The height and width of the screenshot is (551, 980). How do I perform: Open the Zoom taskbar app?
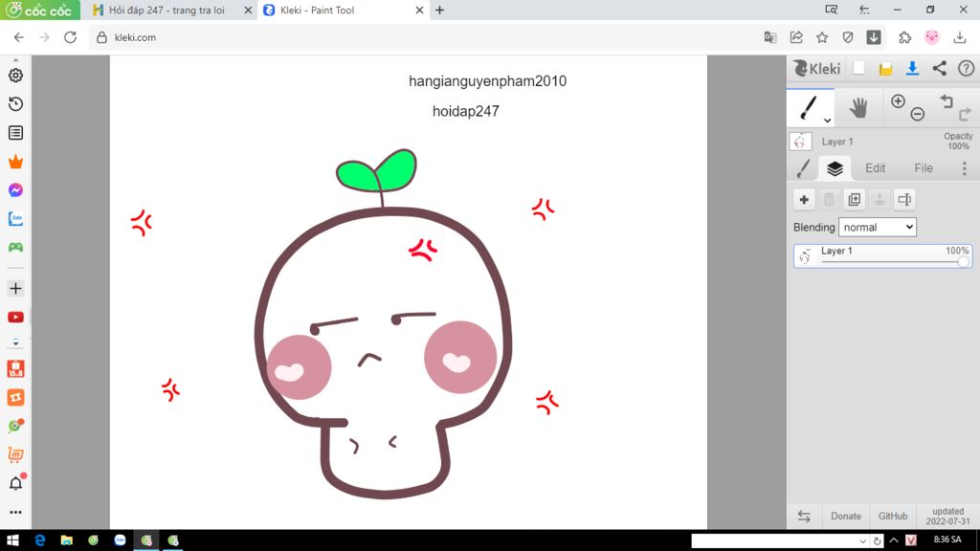[120, 540]
